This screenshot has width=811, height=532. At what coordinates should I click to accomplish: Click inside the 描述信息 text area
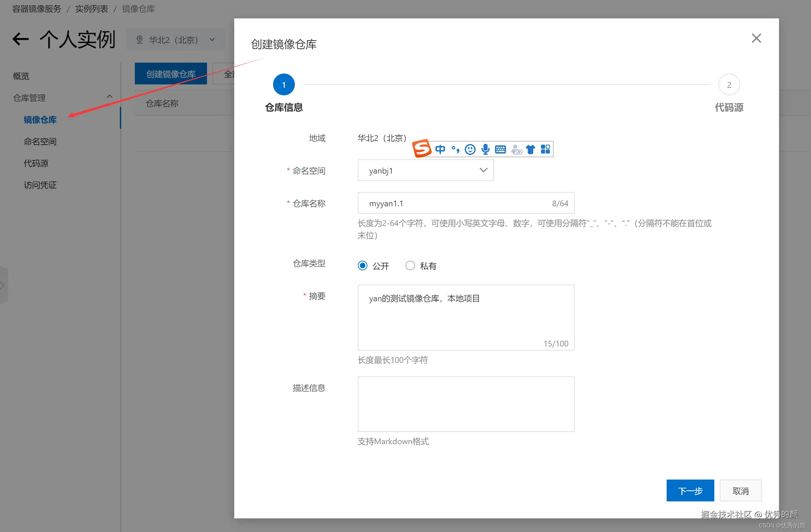click(466, 404)
